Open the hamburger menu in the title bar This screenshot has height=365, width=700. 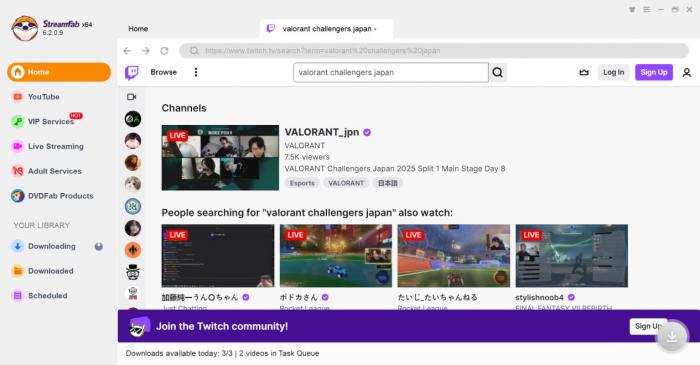pyautogui.click(x=646, y=9)
